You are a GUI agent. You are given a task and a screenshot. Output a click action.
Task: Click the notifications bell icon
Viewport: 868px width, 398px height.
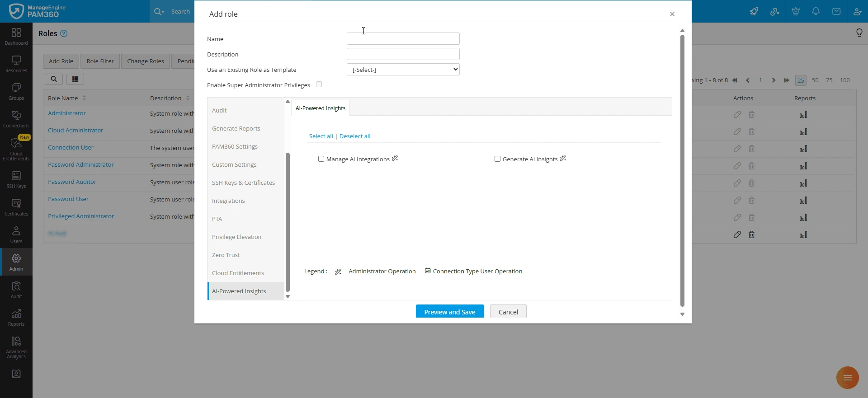816,11
